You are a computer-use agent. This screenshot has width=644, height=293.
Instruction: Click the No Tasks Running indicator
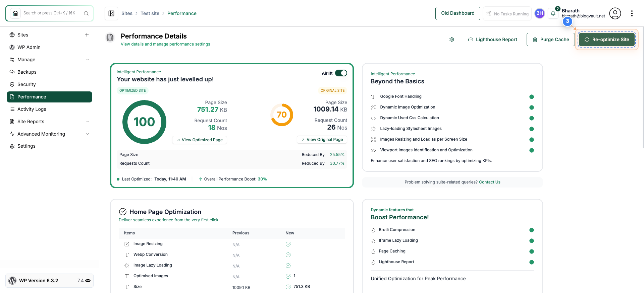(507, 14)
